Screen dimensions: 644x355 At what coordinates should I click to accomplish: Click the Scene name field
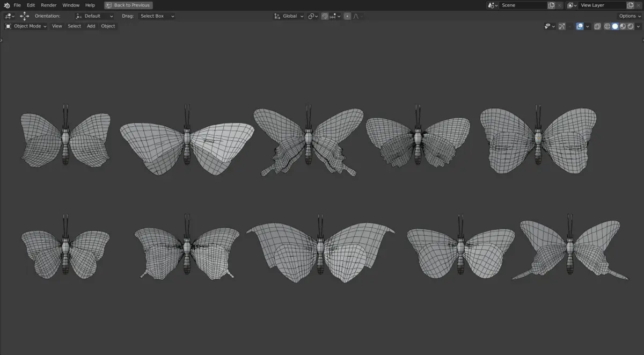pos(523,5)
